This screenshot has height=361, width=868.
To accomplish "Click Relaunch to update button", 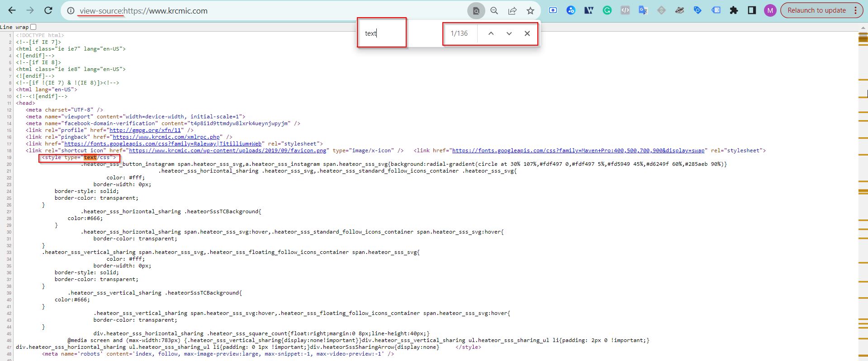I will tap(816, 10).
